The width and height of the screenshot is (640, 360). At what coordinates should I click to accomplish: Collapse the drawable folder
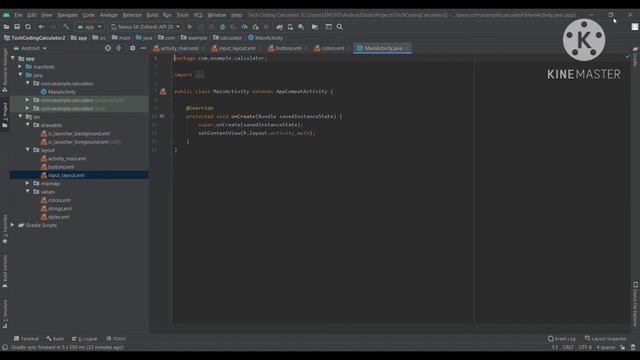(x=28, y=125)
